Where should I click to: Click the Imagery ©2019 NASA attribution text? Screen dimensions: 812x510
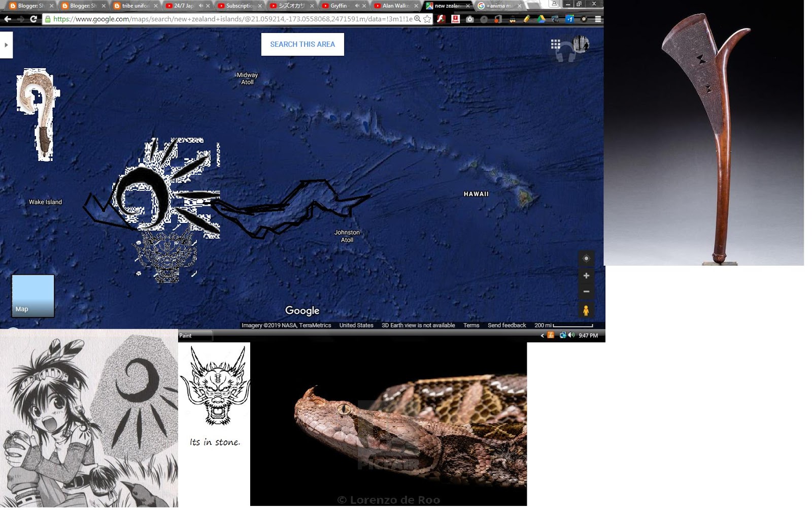coord(286,325)
